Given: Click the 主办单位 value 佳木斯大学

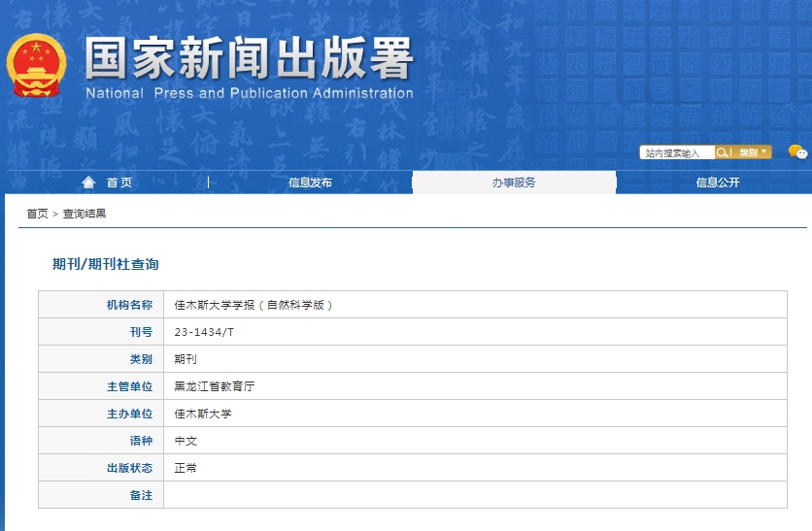Looking at the screenshot, I should click(203, 414).
